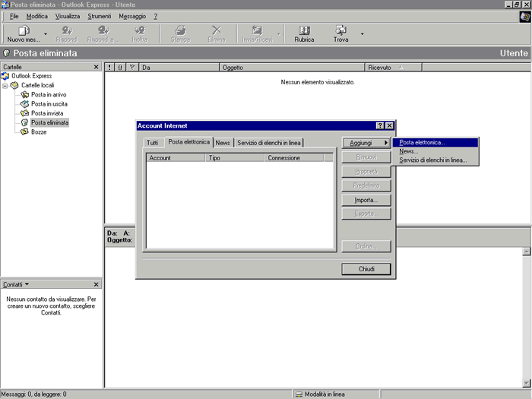Open the Bozze folder

click(39, 132)
